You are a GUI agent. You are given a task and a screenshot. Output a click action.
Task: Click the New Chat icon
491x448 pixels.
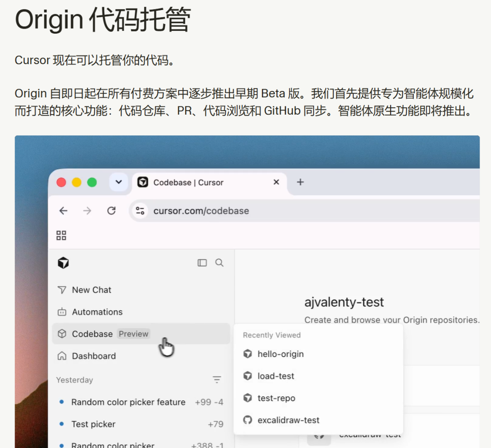click(x=62, y=290)
